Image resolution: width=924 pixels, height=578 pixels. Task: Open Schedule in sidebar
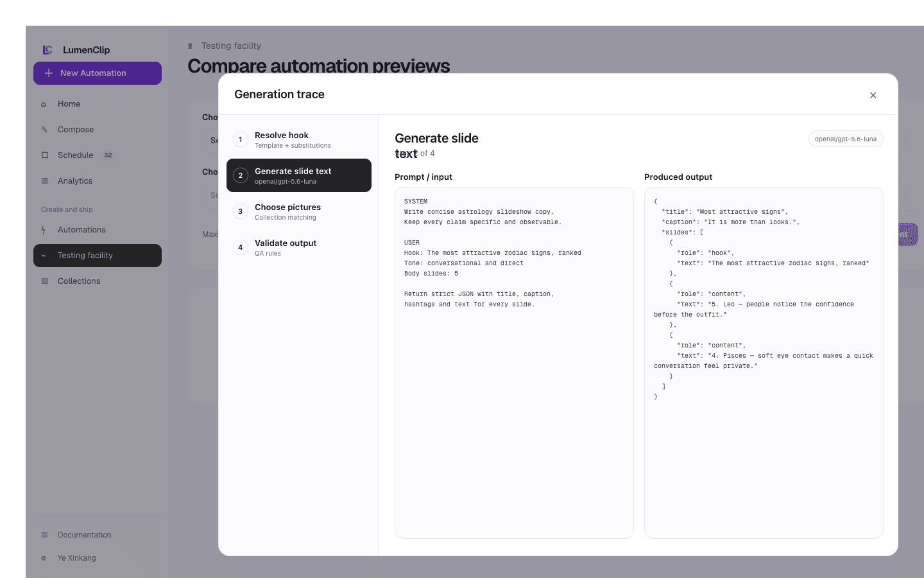tap(98, 155)
